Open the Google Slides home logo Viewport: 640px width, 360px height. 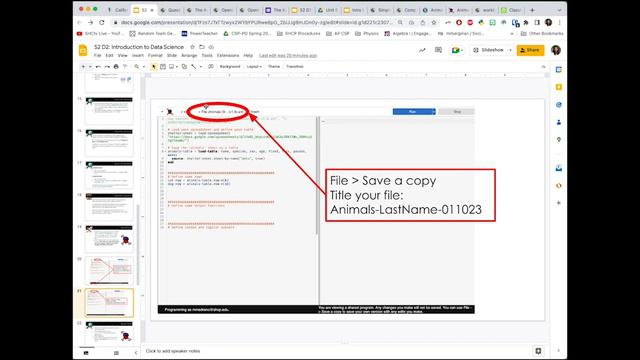(x=83, y=50)
